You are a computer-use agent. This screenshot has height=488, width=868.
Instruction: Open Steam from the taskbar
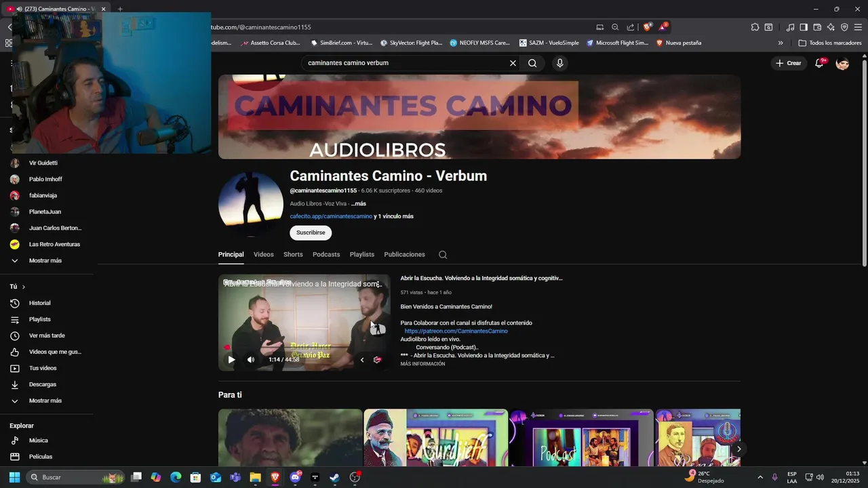pos(334,477)
